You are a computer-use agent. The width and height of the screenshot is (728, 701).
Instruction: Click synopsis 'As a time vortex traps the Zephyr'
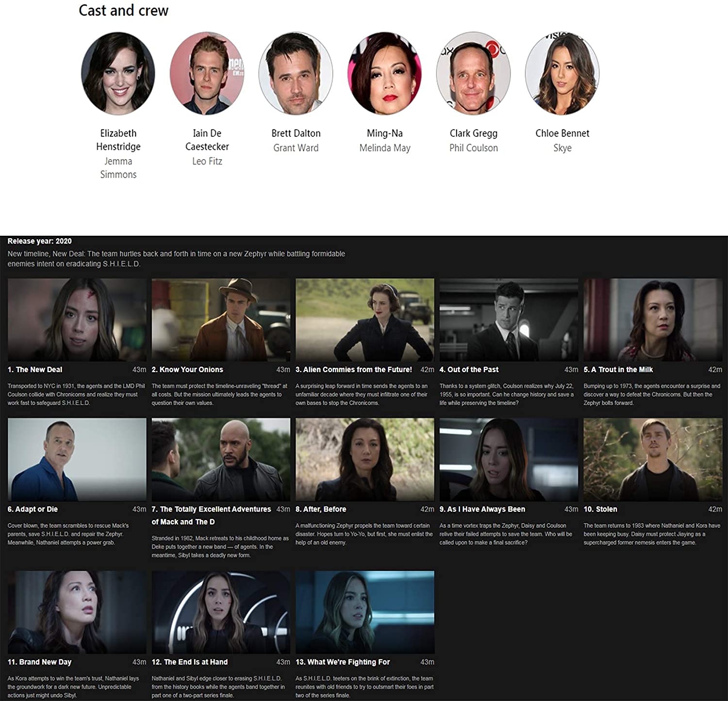coord(506,534)
